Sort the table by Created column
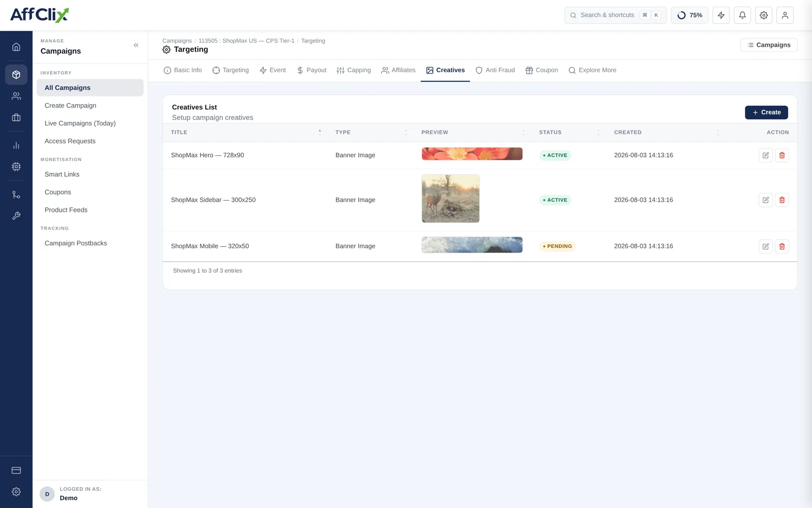The image size is (812, 508). [x=666, y=133]
